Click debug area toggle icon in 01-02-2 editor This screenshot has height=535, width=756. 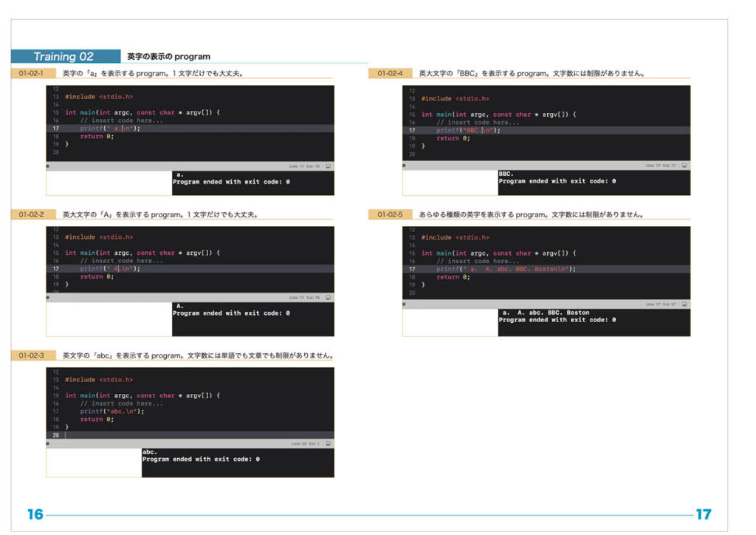(x=328, y=298)
